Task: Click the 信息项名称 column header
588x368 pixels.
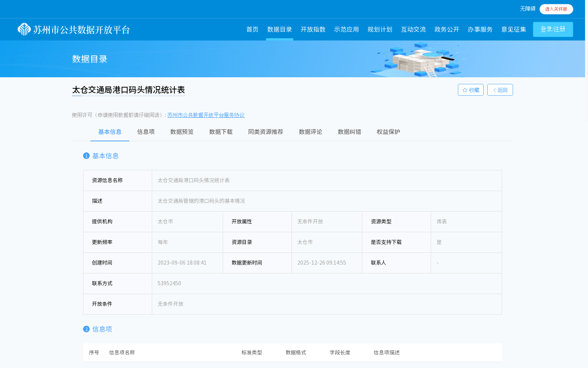Action: (122, 353)
